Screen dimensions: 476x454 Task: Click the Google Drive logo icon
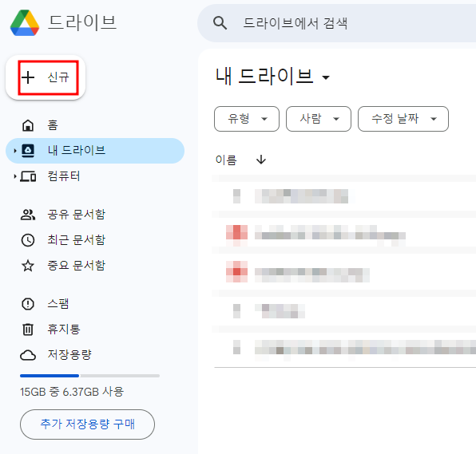25,23
